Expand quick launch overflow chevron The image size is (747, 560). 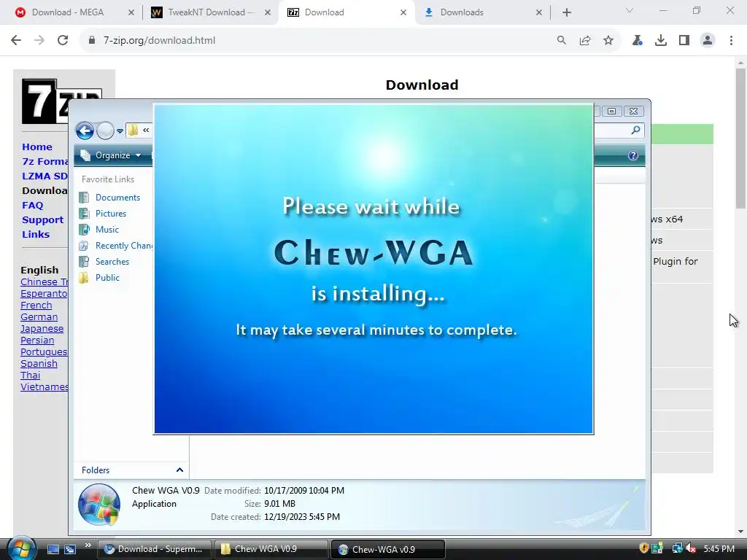[x=88, y=545]
